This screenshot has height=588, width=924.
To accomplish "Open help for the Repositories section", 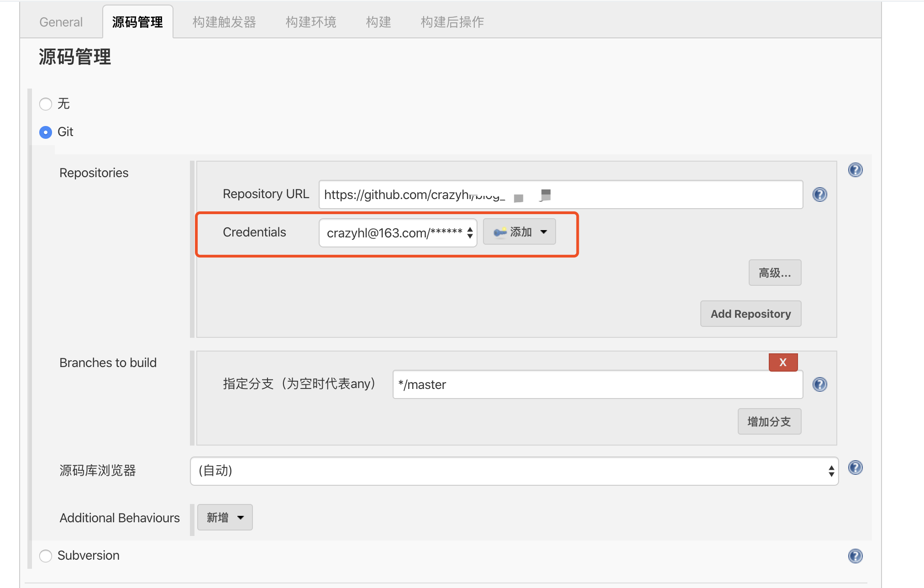I will click(856, 170).
